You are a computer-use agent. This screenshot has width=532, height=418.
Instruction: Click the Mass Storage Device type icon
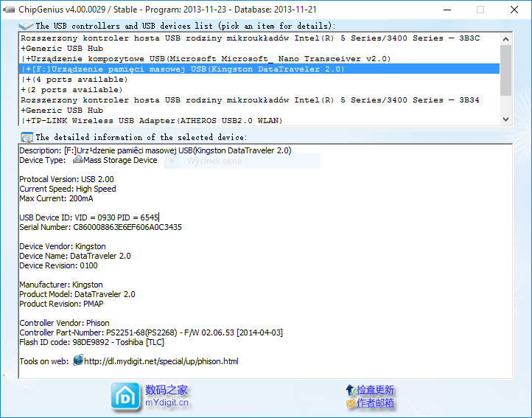tap(77, 159)
